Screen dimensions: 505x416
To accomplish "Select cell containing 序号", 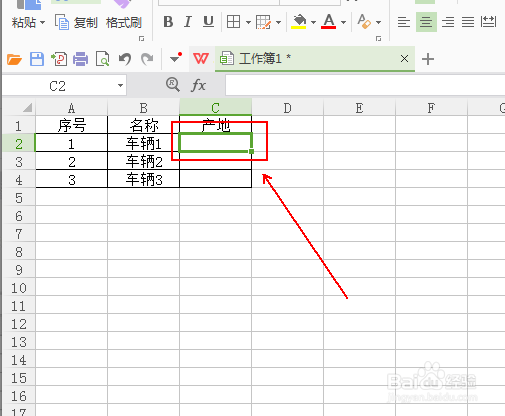I will [x=72, y=125].
